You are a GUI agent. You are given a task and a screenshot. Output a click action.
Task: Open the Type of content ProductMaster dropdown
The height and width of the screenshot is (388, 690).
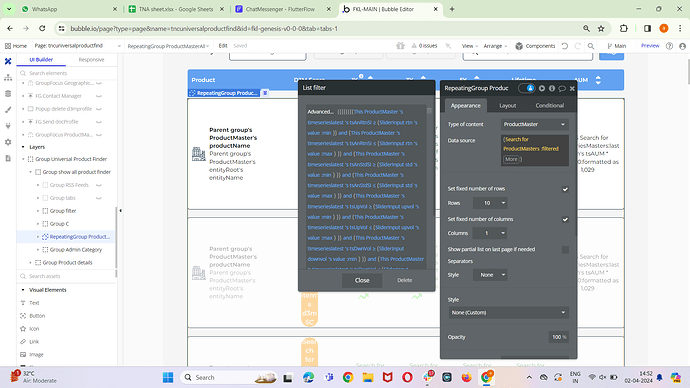click(x=535, y=124)
